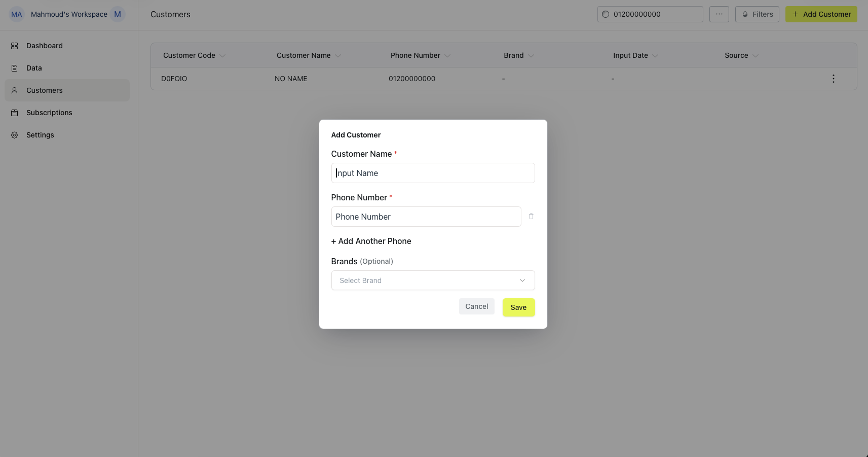Open the Select Brand dropdown
The width and height of the screenshot is (868, 457).
[x=433, y=280]
